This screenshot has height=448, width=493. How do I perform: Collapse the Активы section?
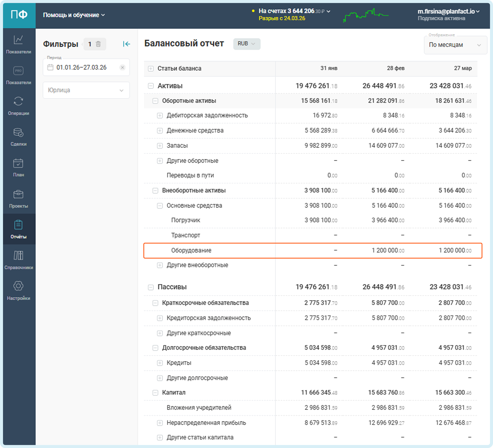click(151, 86)
